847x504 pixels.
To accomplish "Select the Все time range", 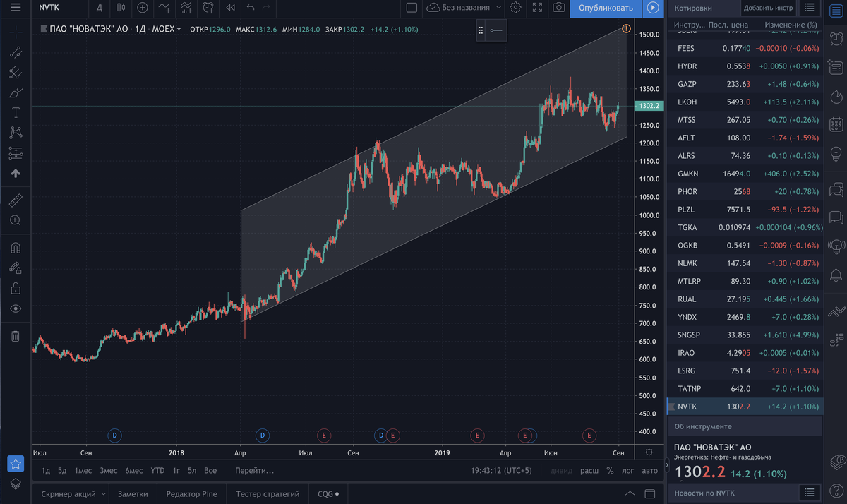I will click(x=210, y=470).
